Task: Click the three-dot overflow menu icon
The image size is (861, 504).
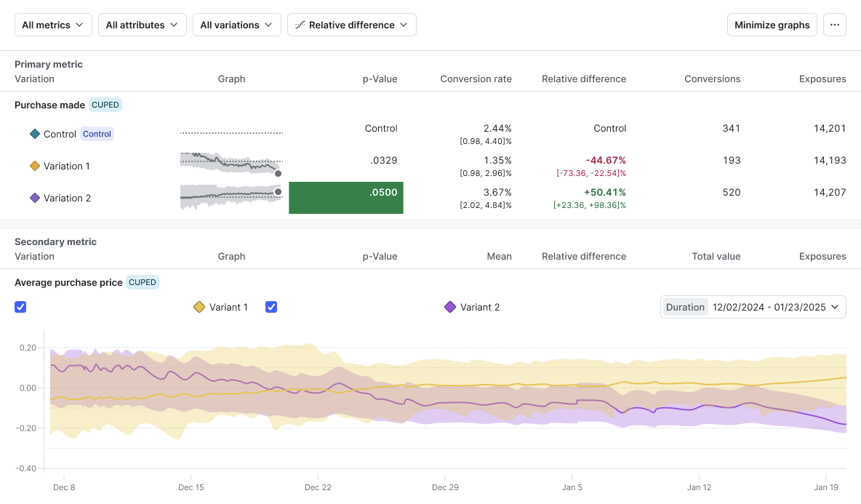Action: [x=834, y=24]
